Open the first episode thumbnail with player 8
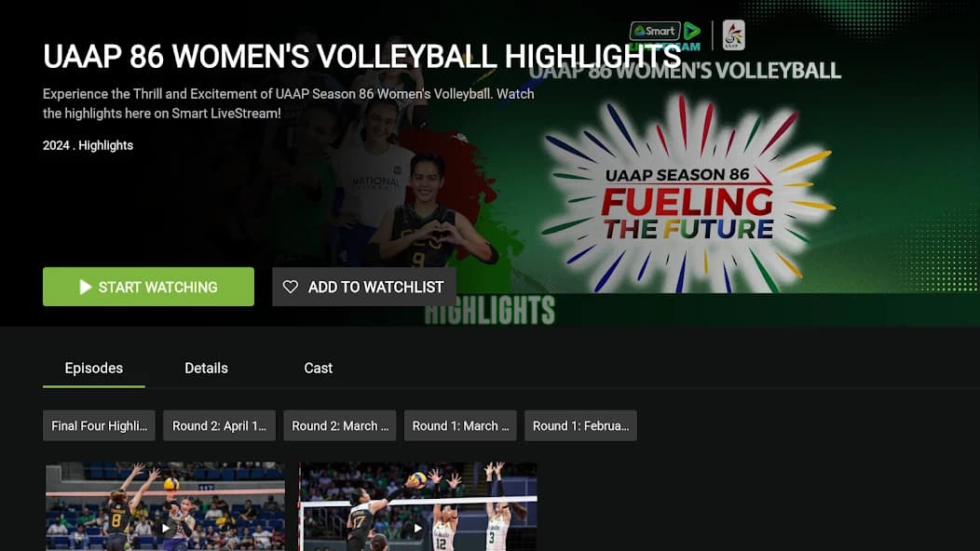 click(166, 507)
